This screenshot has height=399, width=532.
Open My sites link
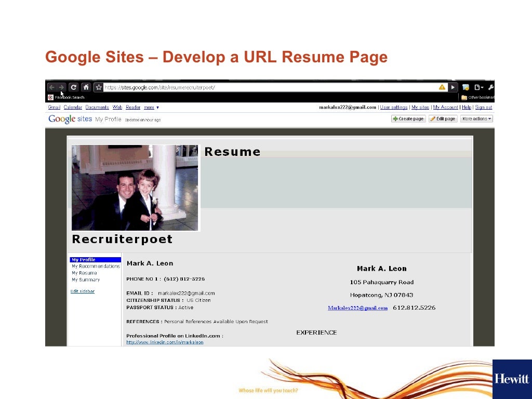coord(420,107)
